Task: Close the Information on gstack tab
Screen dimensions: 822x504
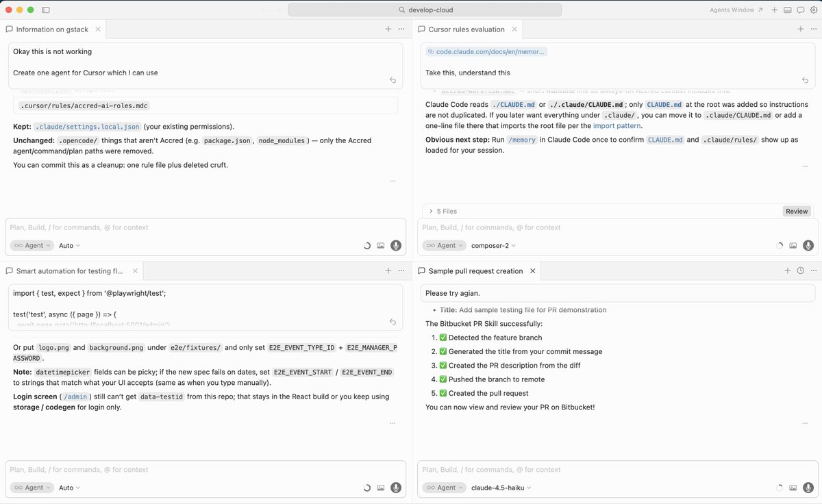Action: pyautogui.click(x=98, y=29)
